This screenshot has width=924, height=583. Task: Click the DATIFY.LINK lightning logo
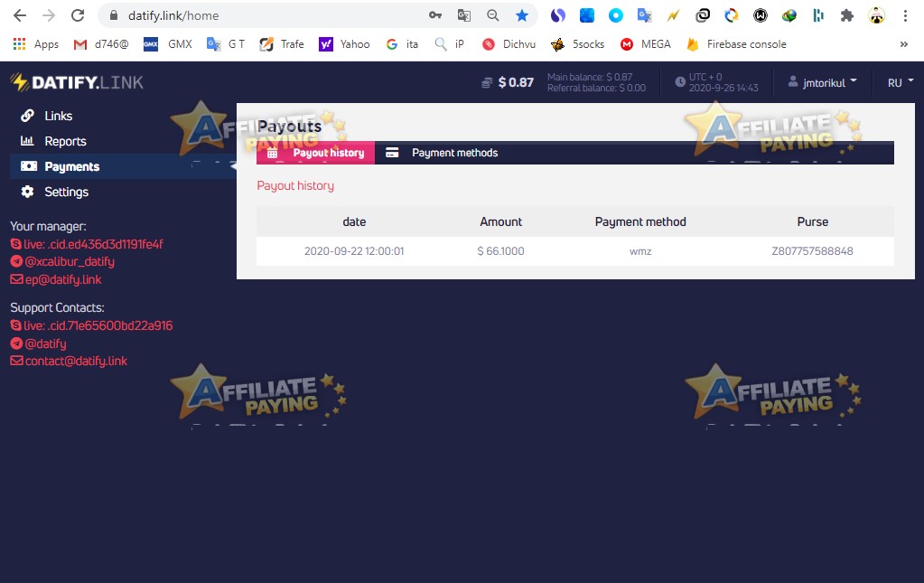click(x=16, y=81)
